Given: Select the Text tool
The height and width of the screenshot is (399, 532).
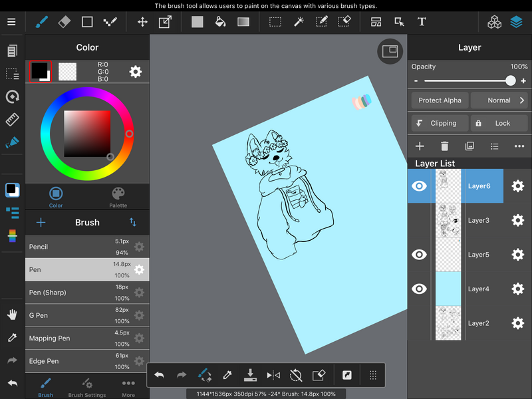Looking at the screenshot, I should click(422, 22).
